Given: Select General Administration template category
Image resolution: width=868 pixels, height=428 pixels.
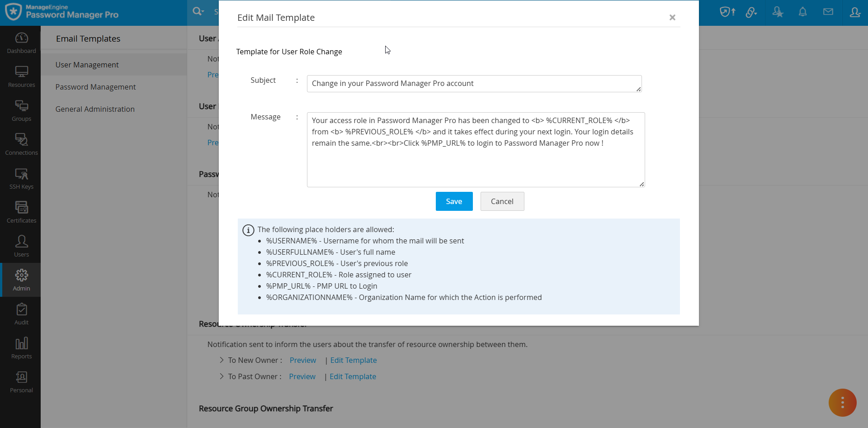Looking at the screenshot, I should click(95, 109).
